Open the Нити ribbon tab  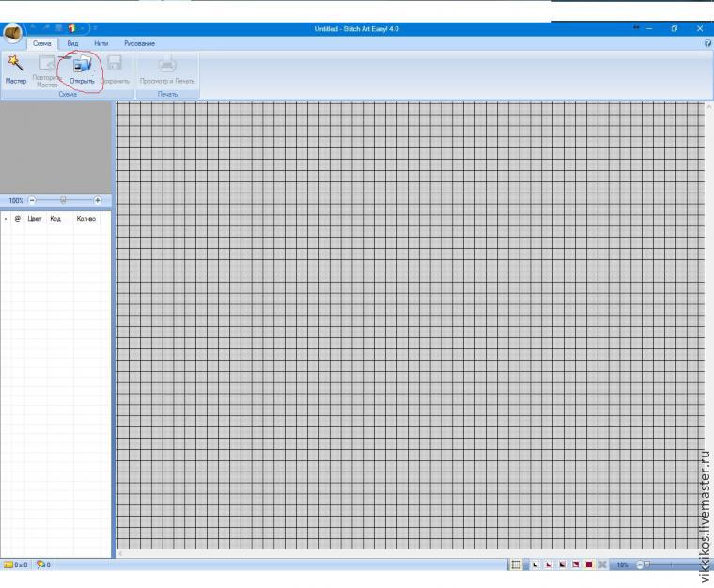click(101, 43)
